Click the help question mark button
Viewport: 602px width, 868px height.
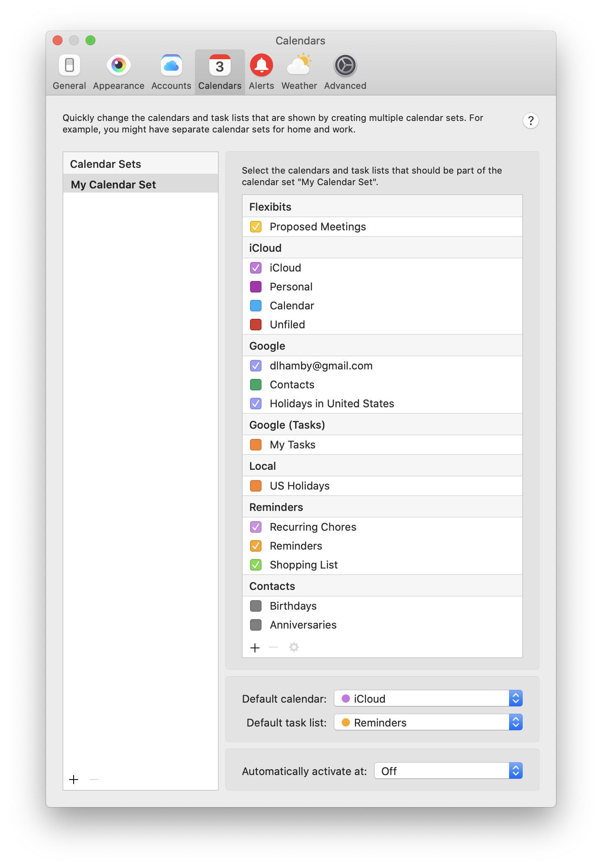[530, 121]
